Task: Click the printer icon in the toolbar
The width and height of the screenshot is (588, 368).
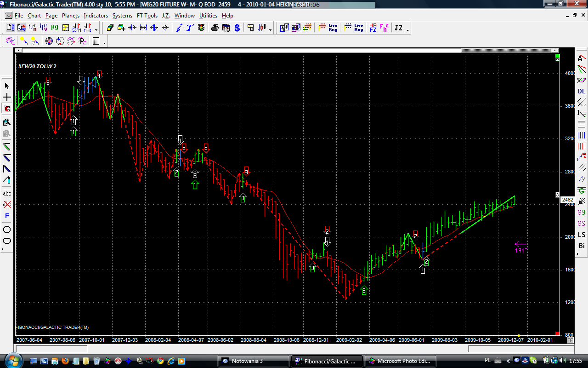Action: pos(215,28)
